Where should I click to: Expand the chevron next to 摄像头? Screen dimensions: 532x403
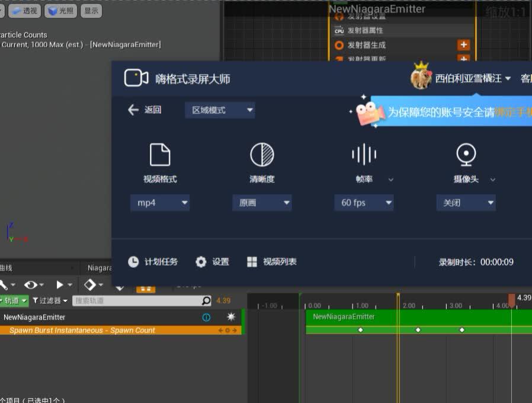coord(493,180)
